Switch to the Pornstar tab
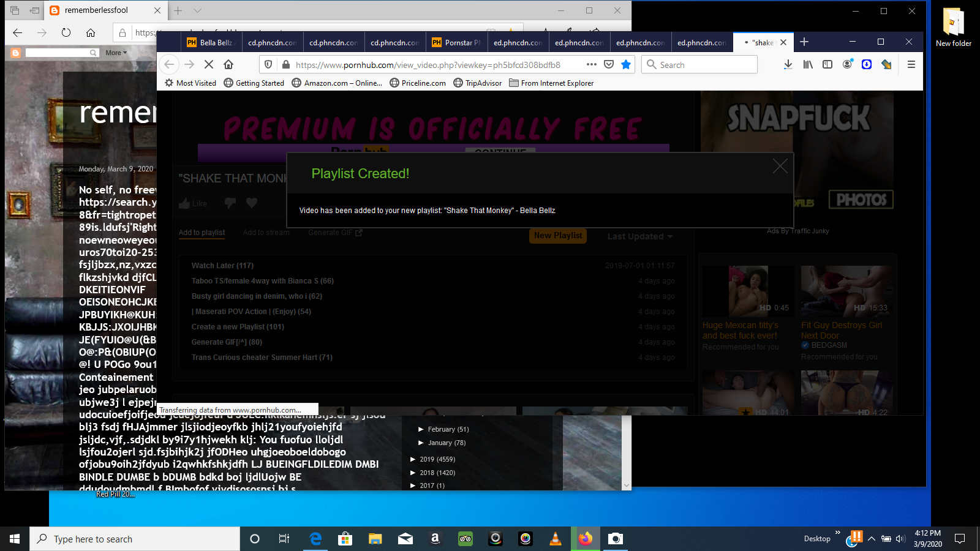Viewport: 980px width, 551px height. [x=456, y=42]
